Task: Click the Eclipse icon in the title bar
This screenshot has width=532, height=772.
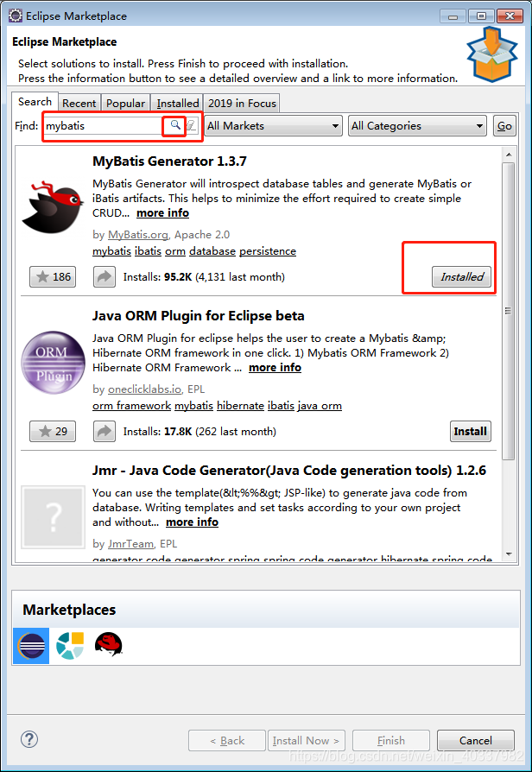Action: 16,16
